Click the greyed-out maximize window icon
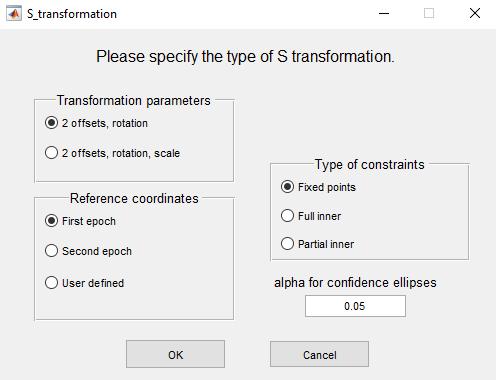The height and width of the screenshot is (380, 496). point(429,14)
